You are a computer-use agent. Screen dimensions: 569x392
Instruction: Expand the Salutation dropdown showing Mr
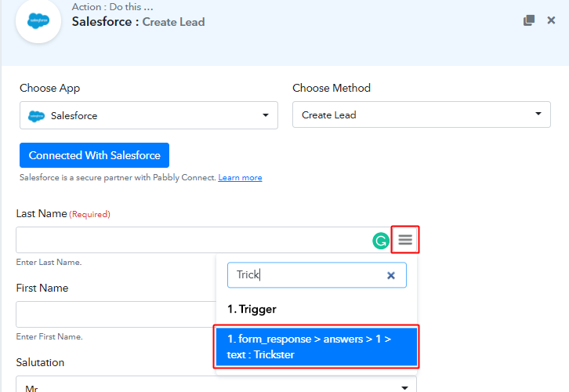click(x=216, y=386)
